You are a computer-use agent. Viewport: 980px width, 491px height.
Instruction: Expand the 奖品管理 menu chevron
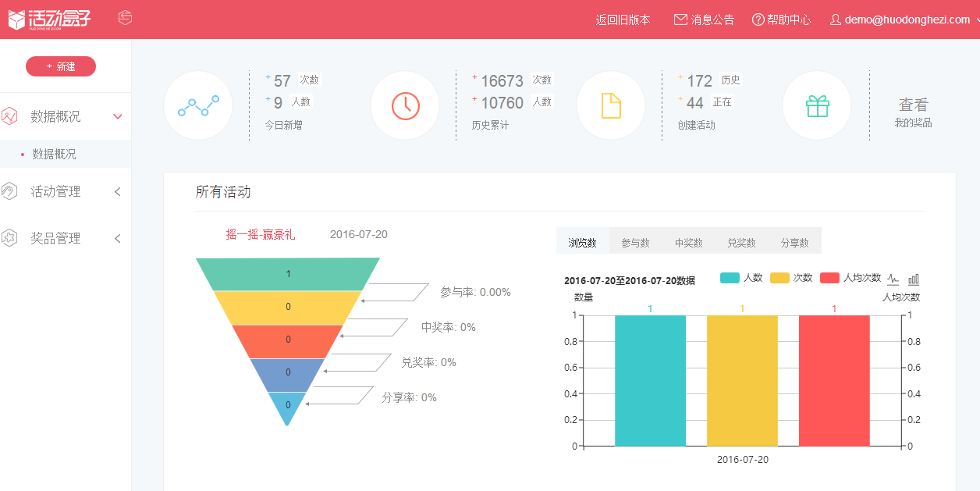coord(118,238)
